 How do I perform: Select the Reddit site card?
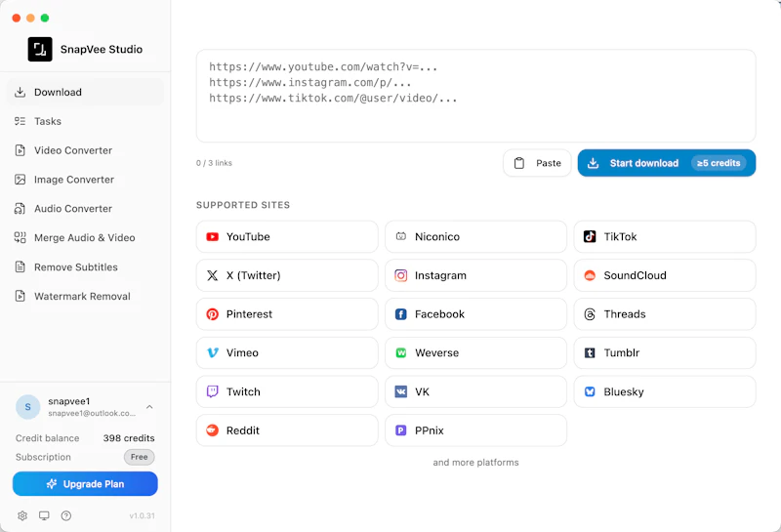point(287,430)
